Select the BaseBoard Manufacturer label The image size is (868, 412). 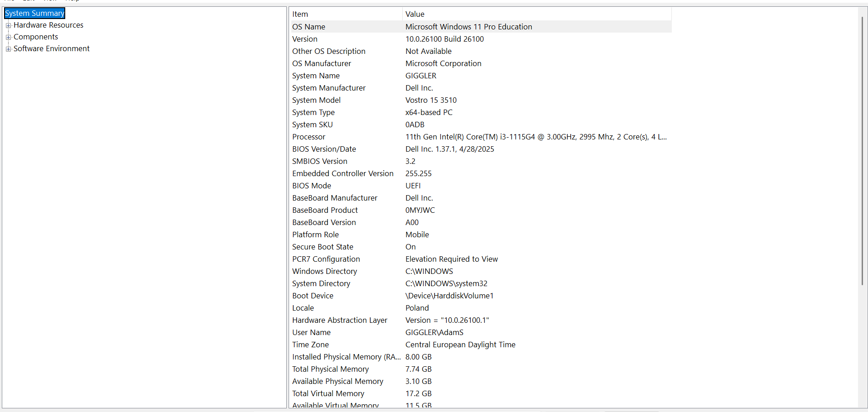pyautogui.click(x=335, y=198)
